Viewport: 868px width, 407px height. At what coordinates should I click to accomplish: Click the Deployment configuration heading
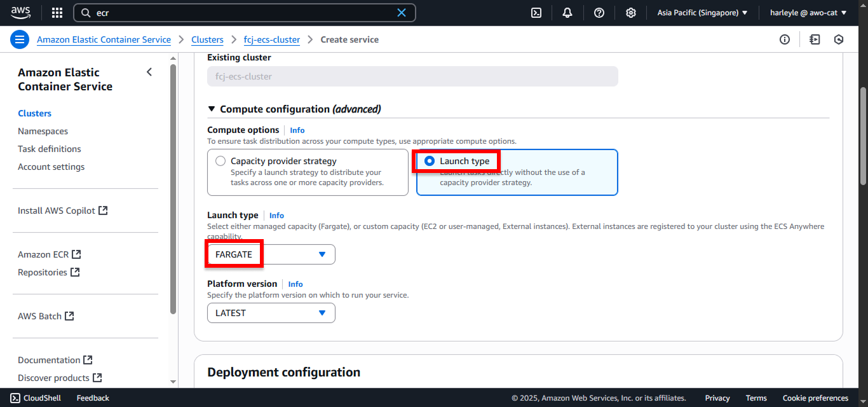point(283,372)
